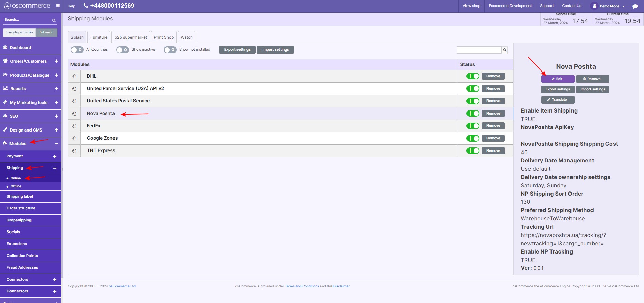Click the Design and CMS brush icon
Screen dimensions: 644x303
pos(5,129)
